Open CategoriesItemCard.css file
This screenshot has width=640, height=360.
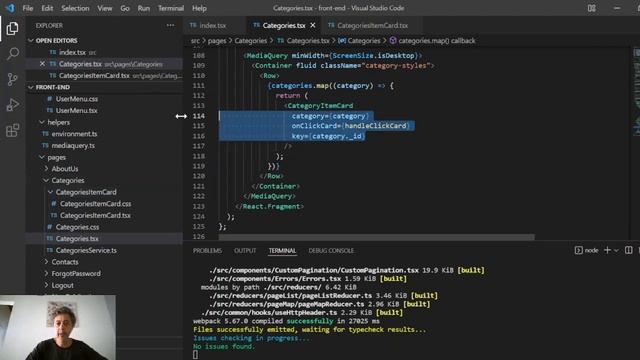coord(96,204)
